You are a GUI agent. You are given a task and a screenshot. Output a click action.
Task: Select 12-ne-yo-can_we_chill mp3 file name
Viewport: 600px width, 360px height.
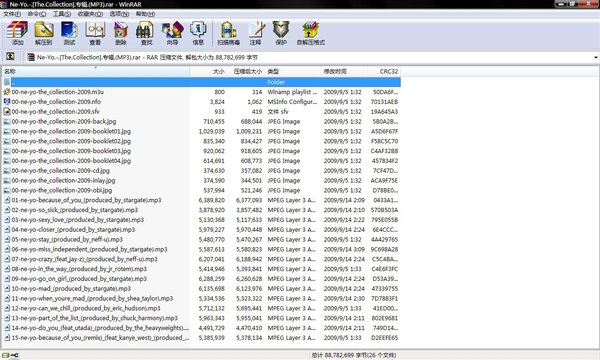tap(86, 308)
